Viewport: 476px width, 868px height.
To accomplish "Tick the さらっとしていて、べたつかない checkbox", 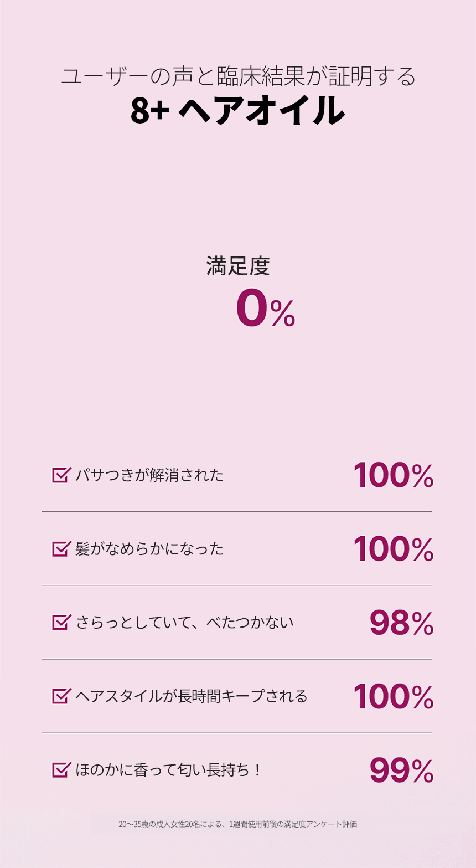I will pos(61,623).
